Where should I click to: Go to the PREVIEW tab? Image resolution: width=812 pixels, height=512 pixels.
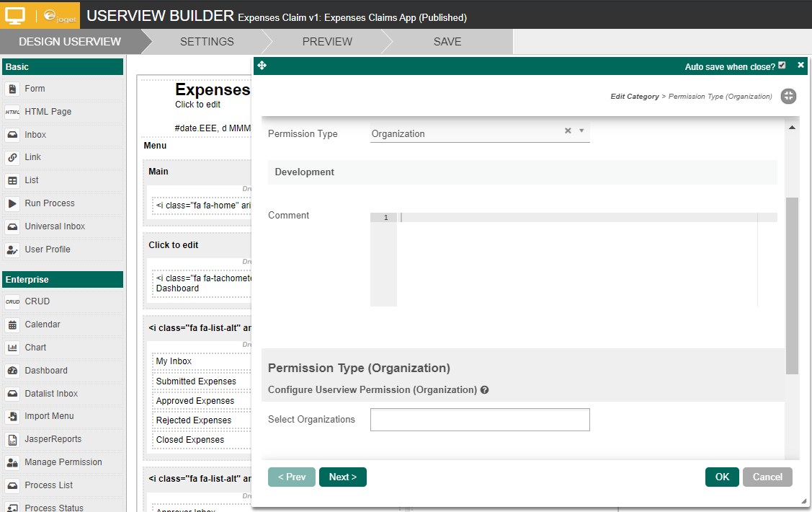[x=327, y=41]
